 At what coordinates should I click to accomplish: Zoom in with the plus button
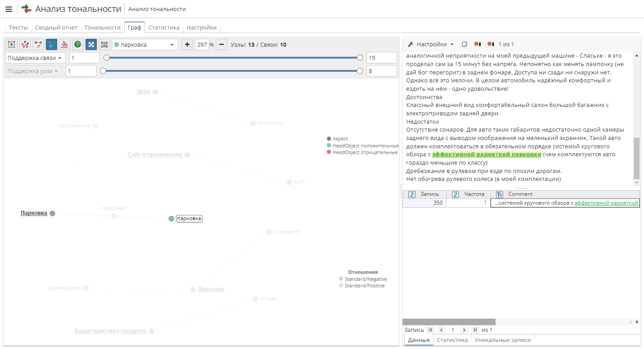coord(187,44)
